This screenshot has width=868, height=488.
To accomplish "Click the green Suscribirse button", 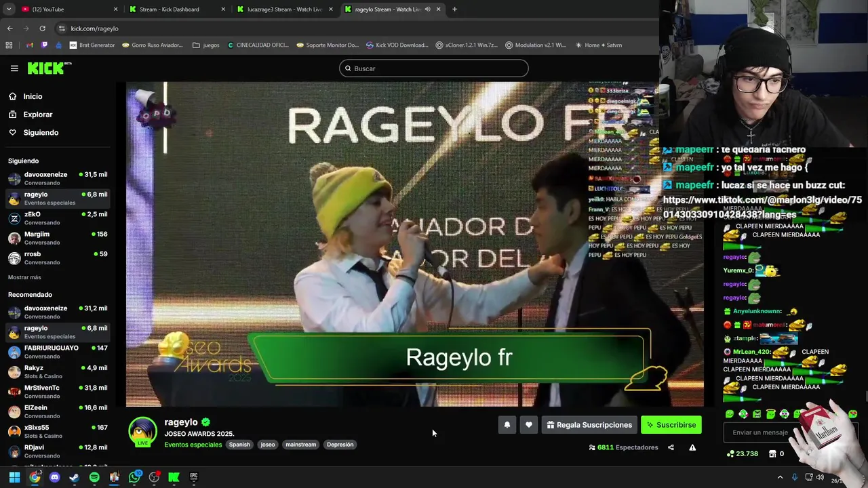I will point(671,425).
